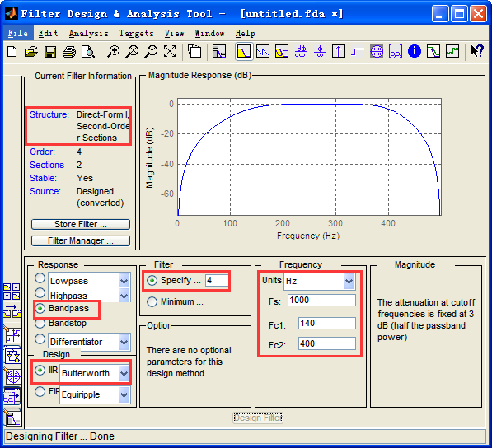Open the frequency Units dropdown showing Hz

click(320, 281)
